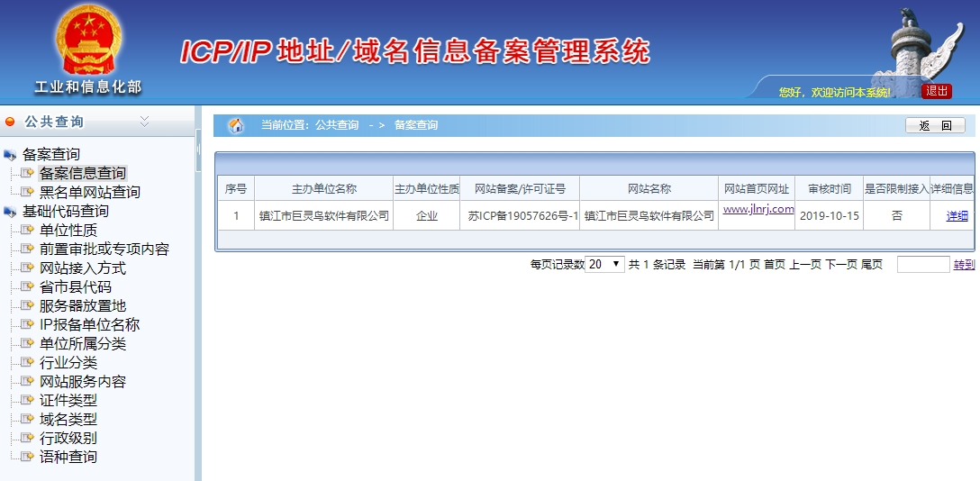Click icon beside 黑名单网站查询

(x=27, y=192)
